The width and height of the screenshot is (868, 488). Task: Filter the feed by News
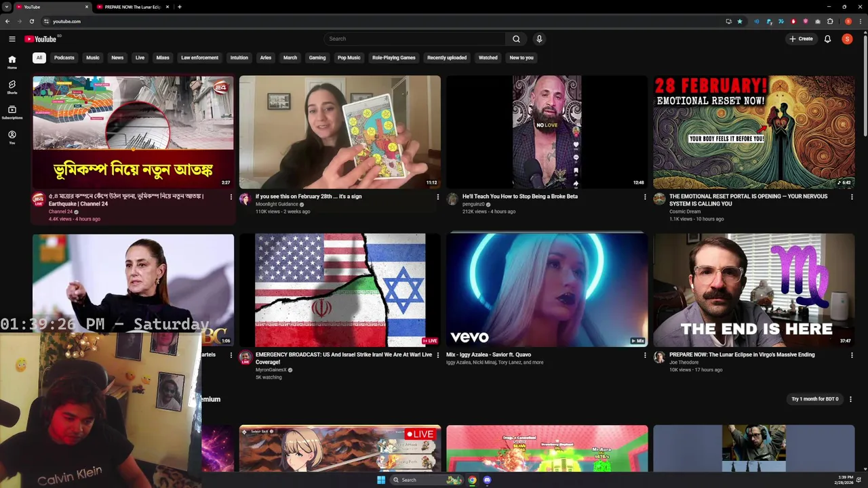117,58
